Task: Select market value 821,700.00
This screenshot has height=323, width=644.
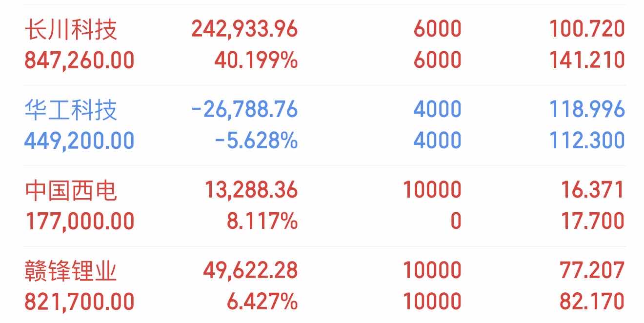Action: pyautogui.click(x=80, y=302)
